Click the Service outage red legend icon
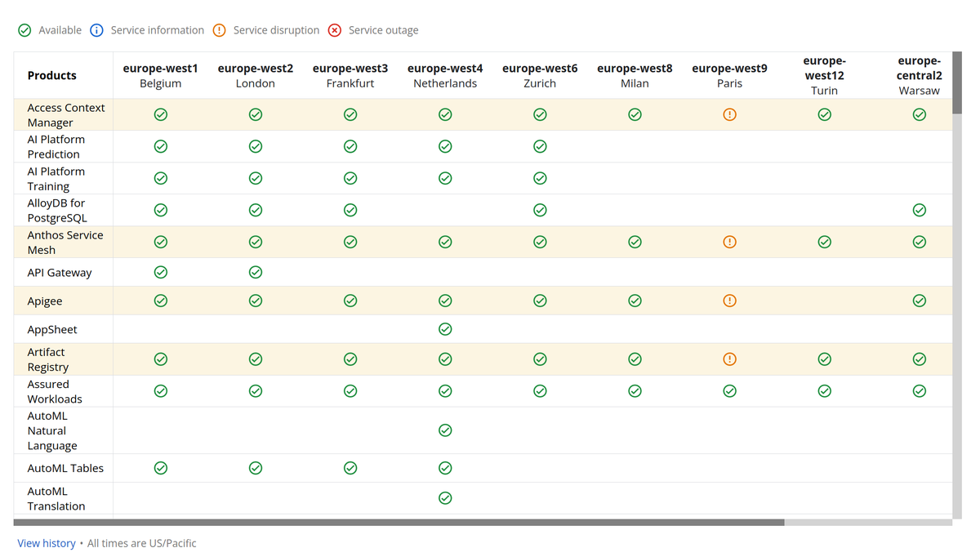 point(335,30)
